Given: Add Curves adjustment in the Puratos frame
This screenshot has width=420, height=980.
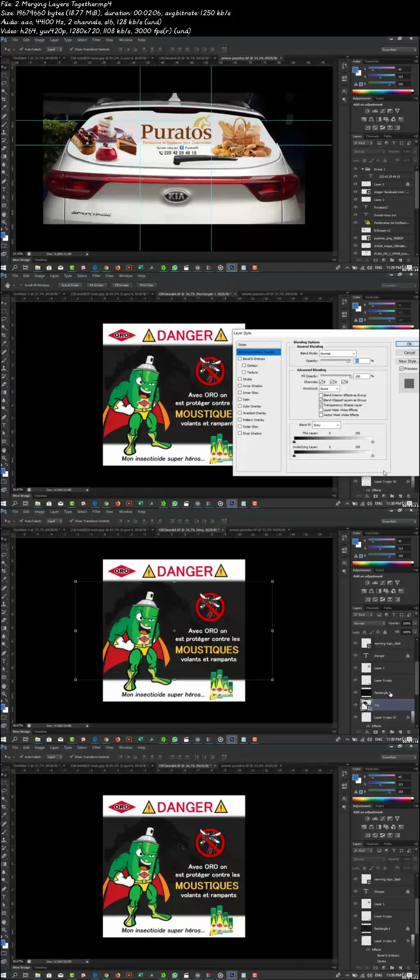Looking at the screenshot, I should tap(382, 111).
